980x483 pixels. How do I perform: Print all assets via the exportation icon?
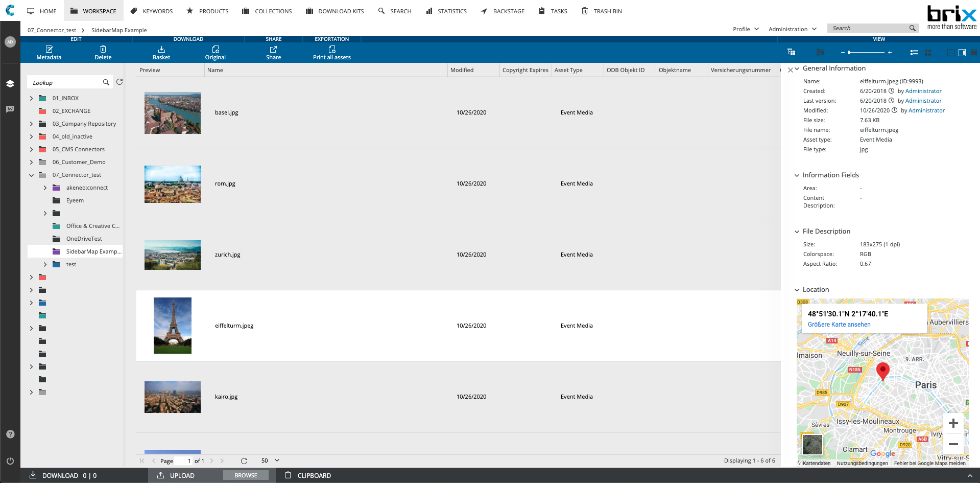click(x=332, y=49)
